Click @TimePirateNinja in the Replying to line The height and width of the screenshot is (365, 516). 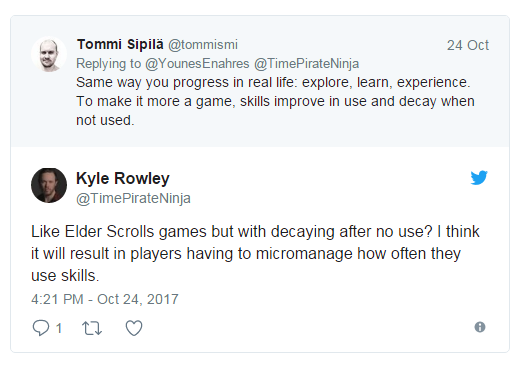tap(306, 63)
